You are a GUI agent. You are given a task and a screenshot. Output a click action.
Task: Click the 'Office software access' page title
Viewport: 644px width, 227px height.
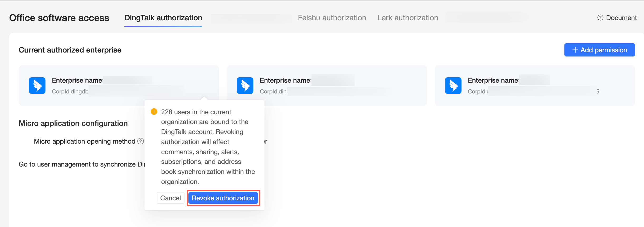click(59, 18)
